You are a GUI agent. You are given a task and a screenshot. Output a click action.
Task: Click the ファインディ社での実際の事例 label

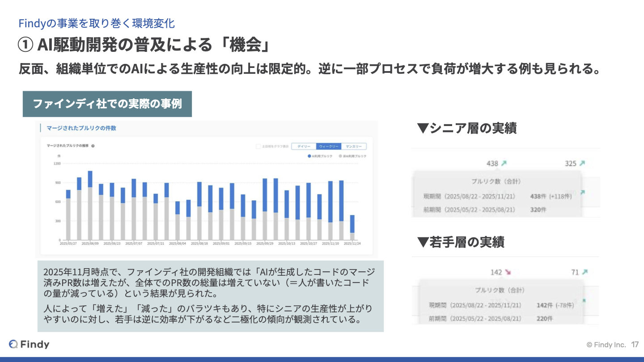click(107, 104)
